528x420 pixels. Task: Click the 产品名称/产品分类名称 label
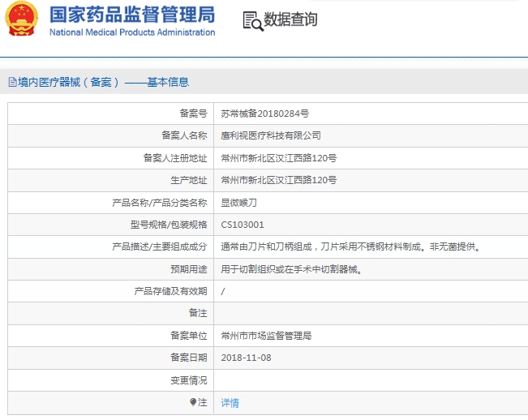(x=160, y=203)
